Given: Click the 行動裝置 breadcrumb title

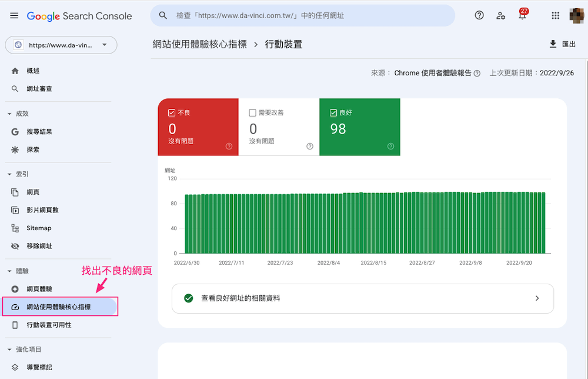Looking at the screenshot, I should (283, 44).
